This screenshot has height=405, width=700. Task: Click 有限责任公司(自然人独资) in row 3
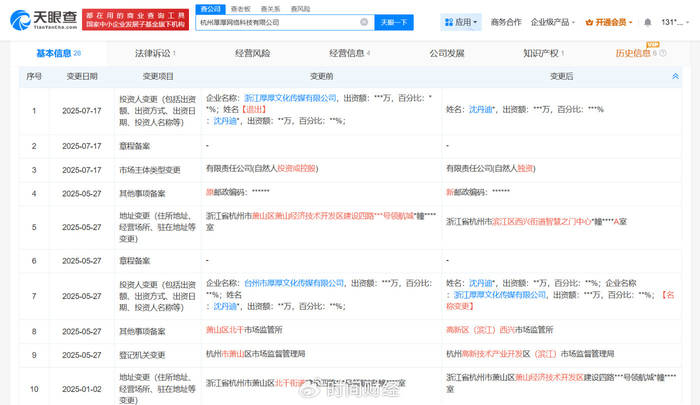(x=491, y=168)
